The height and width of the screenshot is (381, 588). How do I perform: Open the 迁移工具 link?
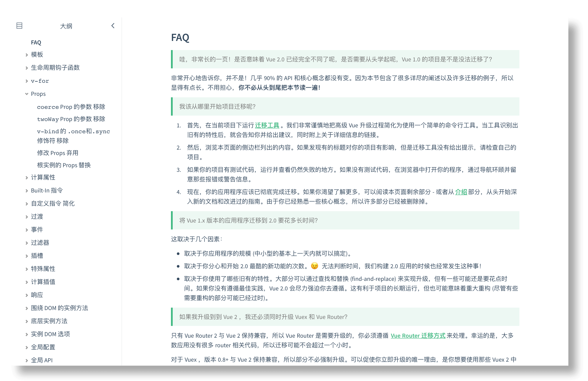point(267,125)
